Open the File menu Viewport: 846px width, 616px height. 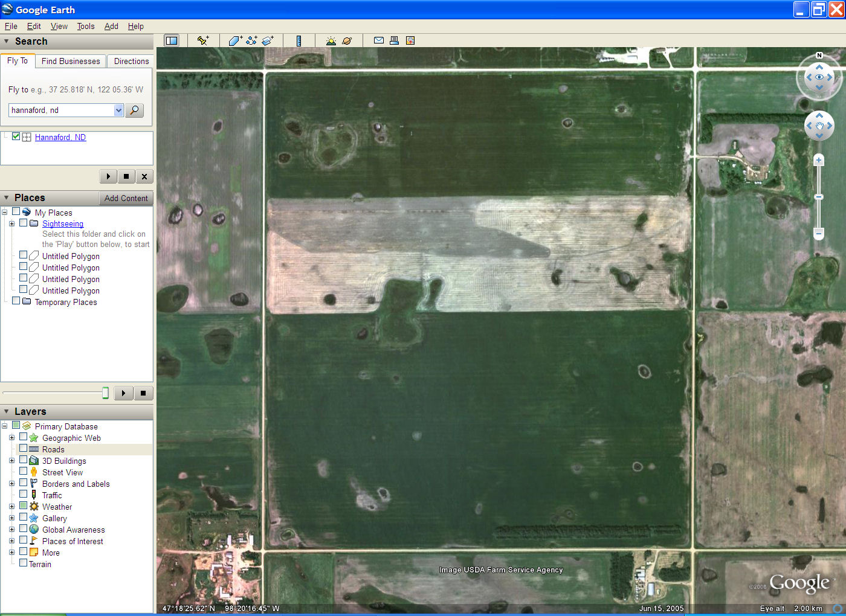pyautogui.click(x=11, y=26)
